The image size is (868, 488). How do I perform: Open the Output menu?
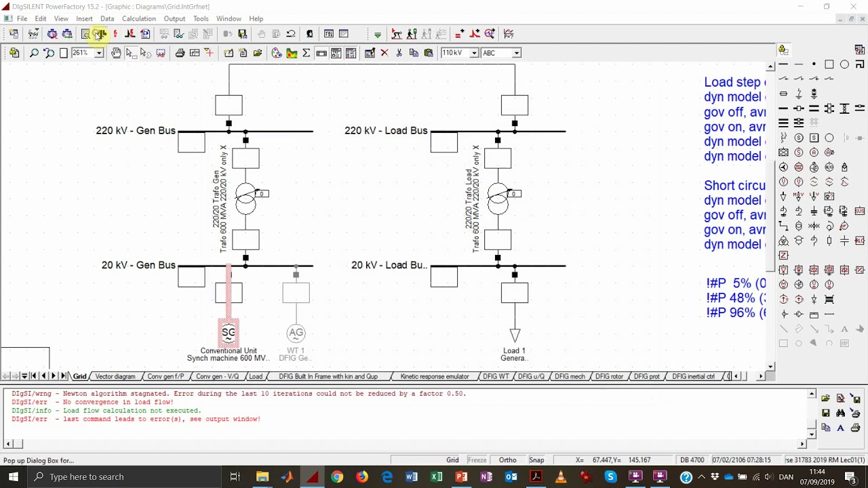click(x=174, y=18)
